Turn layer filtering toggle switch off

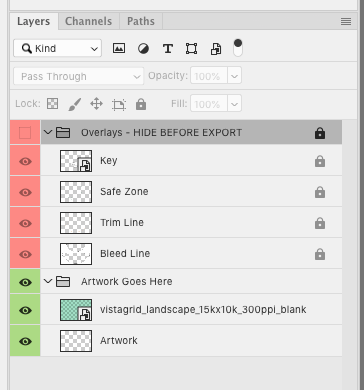pos(238,48)
